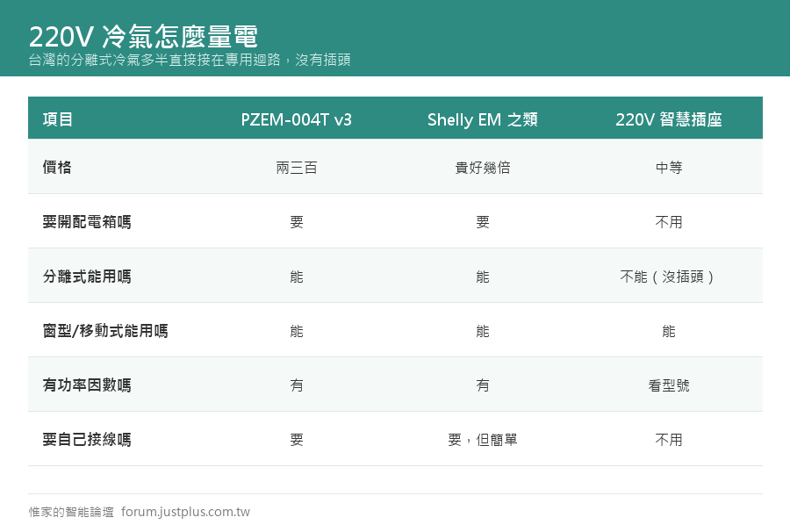The image size is (790, 532).
Task: Click the '看型號' cell
Action: (x=669, y=385)
